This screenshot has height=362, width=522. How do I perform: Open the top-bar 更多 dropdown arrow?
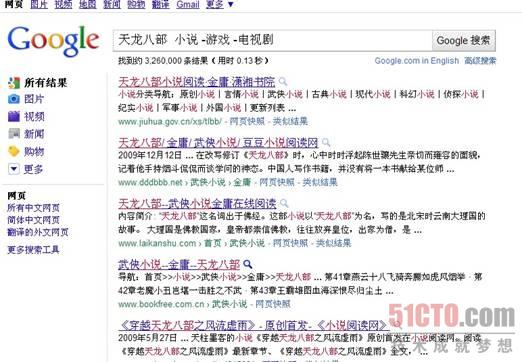230,4
